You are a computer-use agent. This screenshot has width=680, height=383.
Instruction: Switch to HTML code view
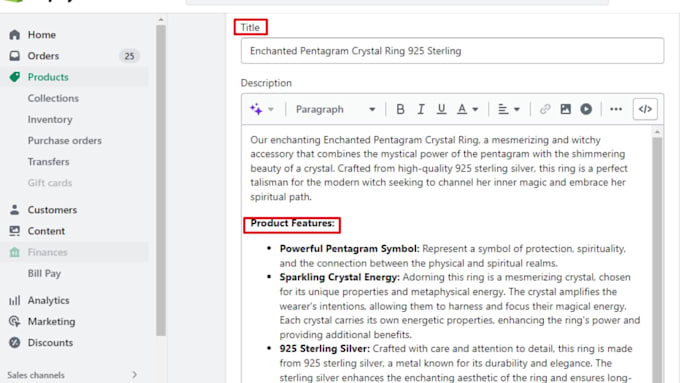coord(645,109)
